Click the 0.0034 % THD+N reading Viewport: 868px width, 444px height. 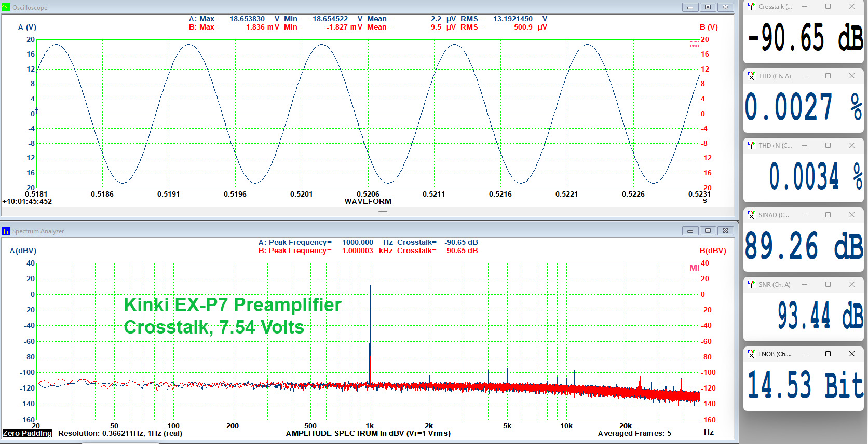816,176
